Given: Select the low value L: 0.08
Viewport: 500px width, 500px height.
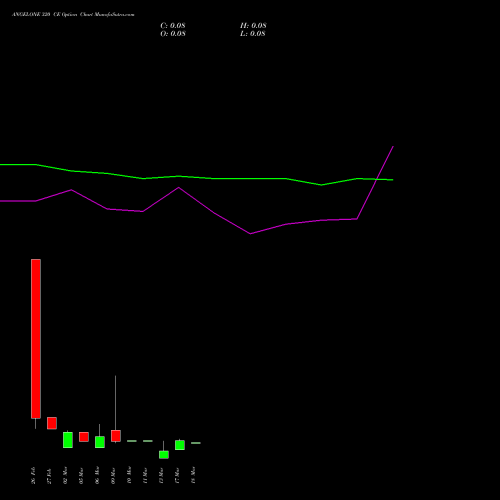Looking at the screenshot, I should tap(253, 34).
